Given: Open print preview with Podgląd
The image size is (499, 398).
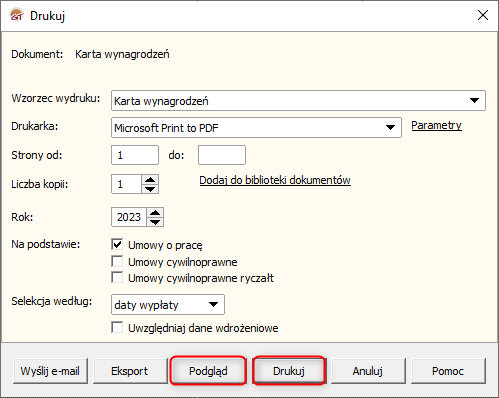Looking at the screenshot, I should click(x=208, y=371).
